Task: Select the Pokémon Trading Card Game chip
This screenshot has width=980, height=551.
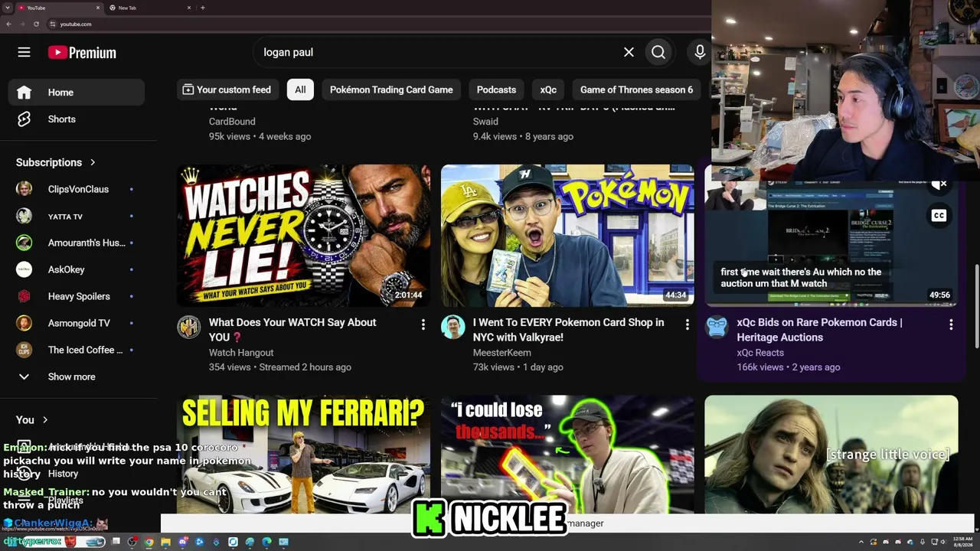Action: pyautogui.click(x=391, y=90)
